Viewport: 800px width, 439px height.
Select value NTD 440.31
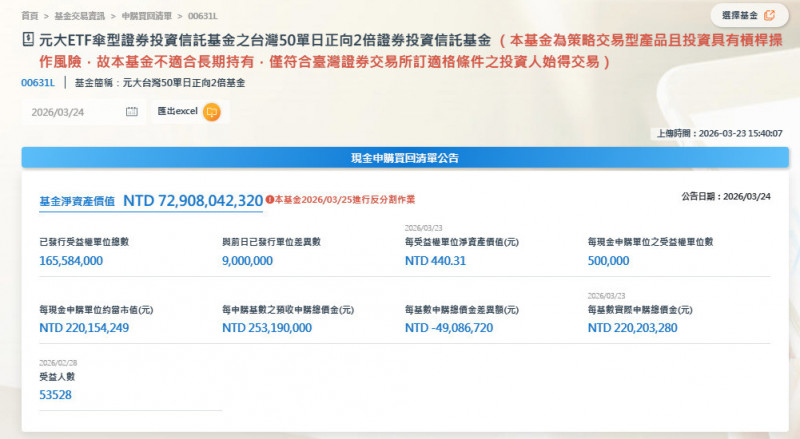[435, 261]
